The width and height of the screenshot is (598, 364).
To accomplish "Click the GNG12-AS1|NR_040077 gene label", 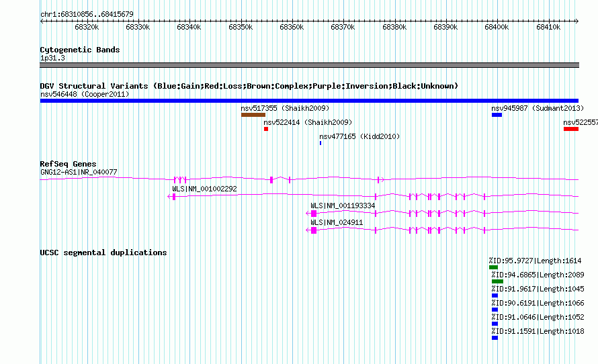I will (79, 172).
